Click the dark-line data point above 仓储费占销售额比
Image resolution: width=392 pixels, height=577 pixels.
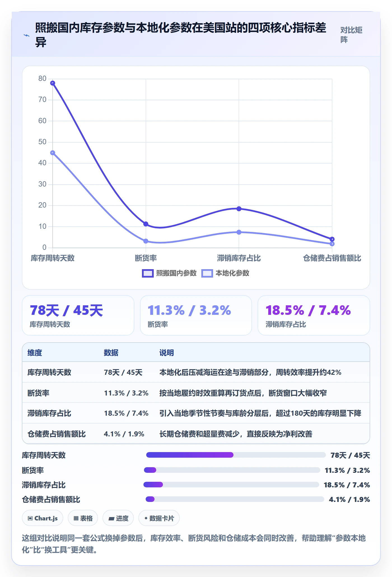click(332, 239)
